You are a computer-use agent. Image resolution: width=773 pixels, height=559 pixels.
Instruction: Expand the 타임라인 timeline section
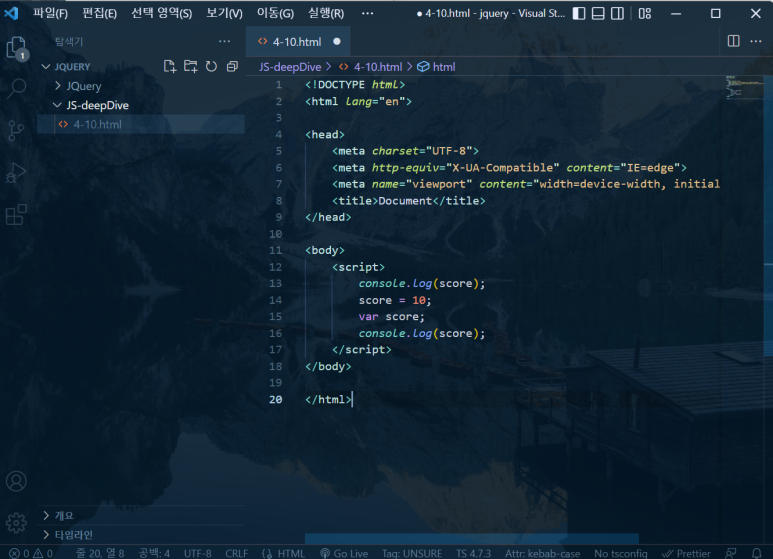(46, 535)
